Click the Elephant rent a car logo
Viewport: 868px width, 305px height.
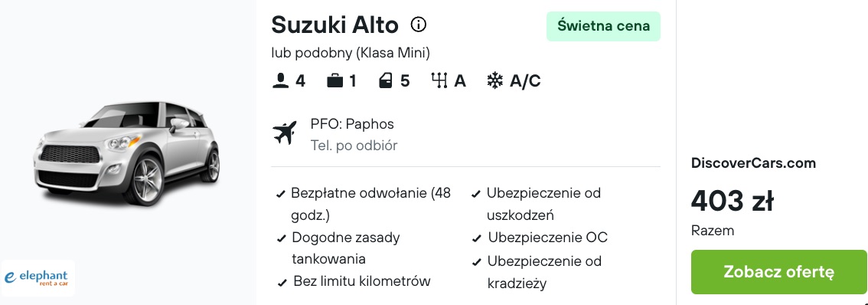tap(38, 277)
